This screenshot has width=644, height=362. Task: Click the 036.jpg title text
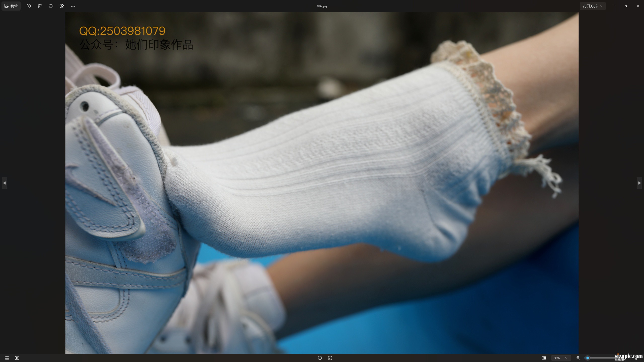click(322, 6)
